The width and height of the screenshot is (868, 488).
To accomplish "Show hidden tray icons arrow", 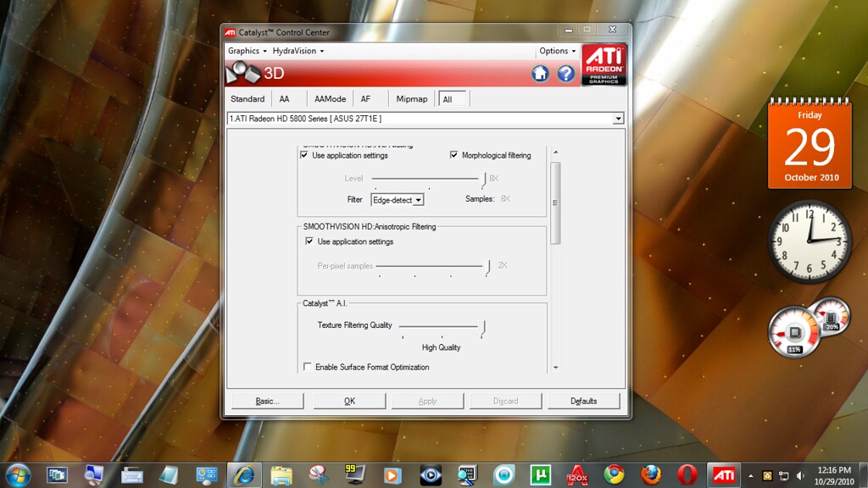I will [751, 476].
